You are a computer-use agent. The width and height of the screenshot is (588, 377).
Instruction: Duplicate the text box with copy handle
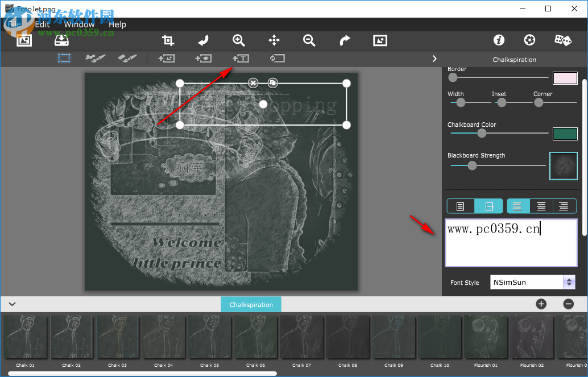pyautogui.click(x=272, y=82)
